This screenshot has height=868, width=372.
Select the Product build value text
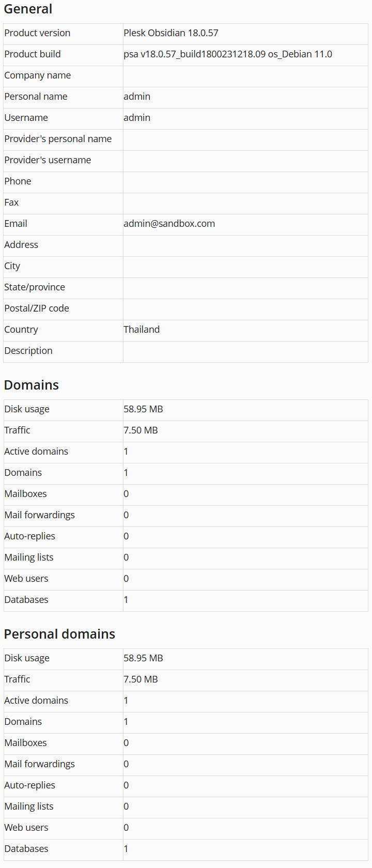[227, 54]
